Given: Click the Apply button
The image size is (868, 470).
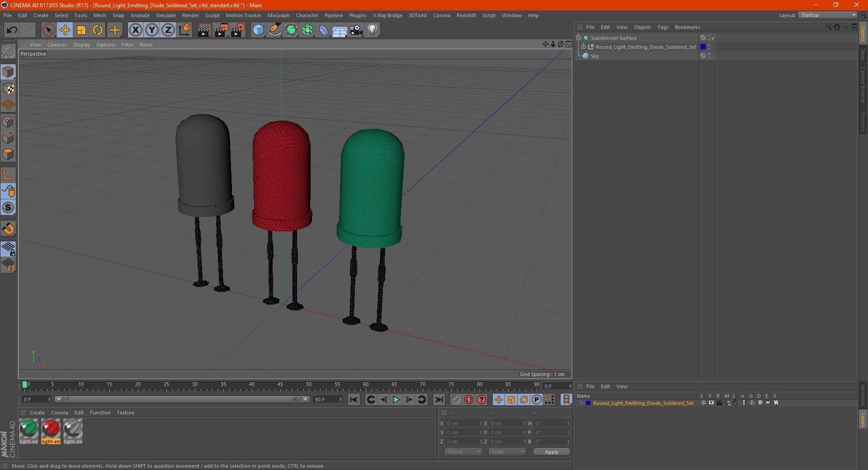Looking at the screenshot, I should [552, 451].
